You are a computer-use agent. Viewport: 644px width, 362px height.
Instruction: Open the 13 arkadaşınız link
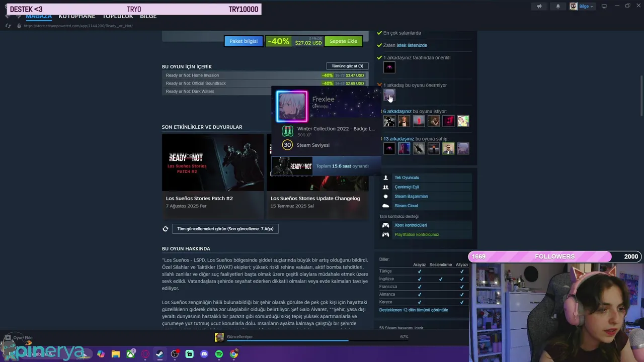399,139
